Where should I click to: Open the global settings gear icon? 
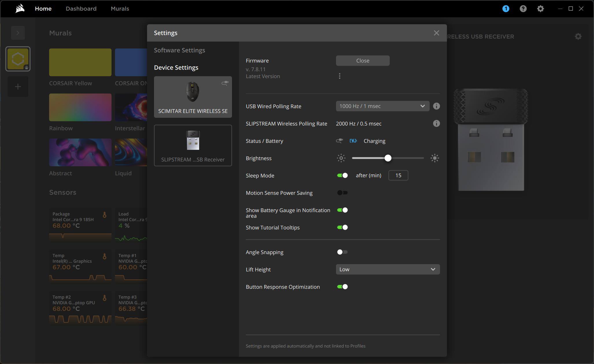click(540, 9)
